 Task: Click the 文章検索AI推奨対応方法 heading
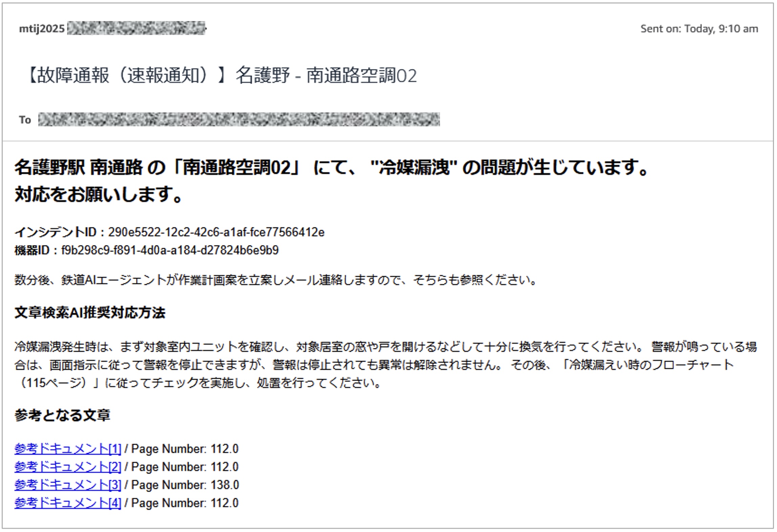click(x=90, y=313)
